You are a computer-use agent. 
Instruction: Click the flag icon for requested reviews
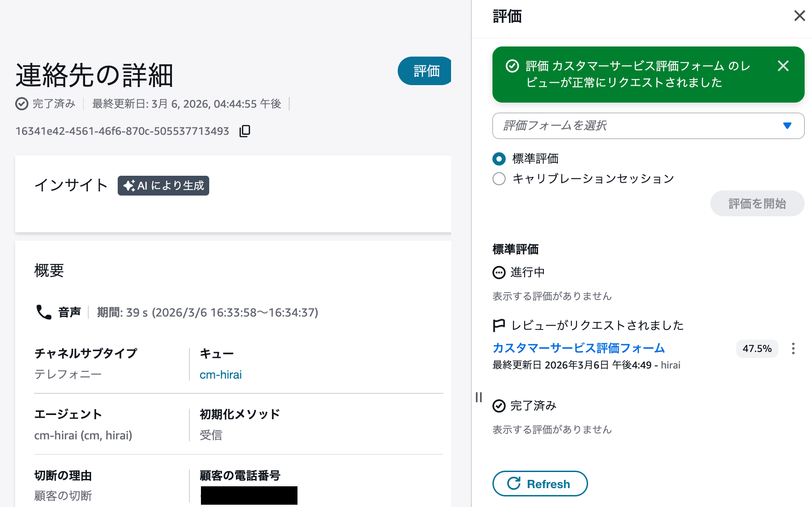pos(498,325)
